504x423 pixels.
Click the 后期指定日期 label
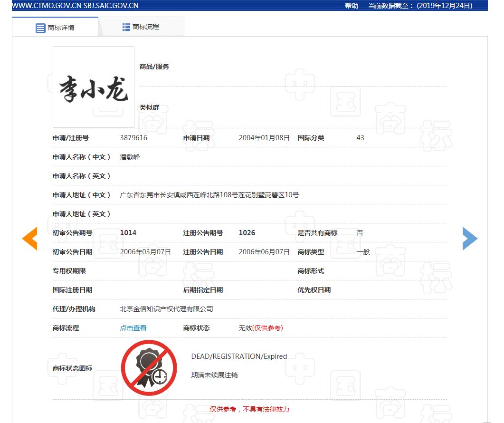(203, 290)
